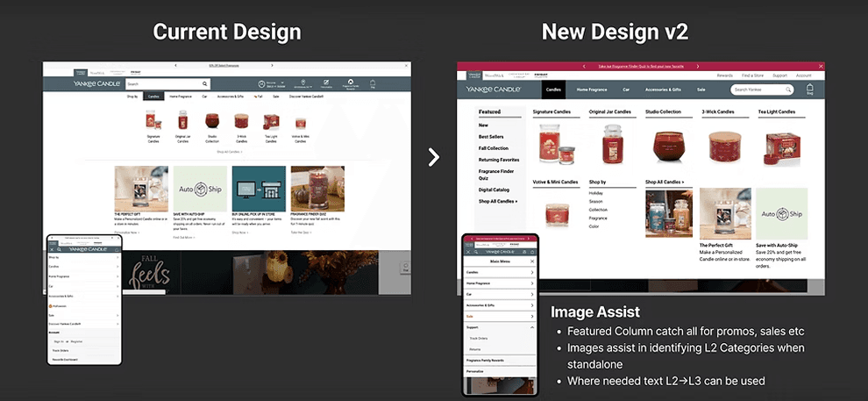Click bag icon in New Design mobile header

(532, 252)
